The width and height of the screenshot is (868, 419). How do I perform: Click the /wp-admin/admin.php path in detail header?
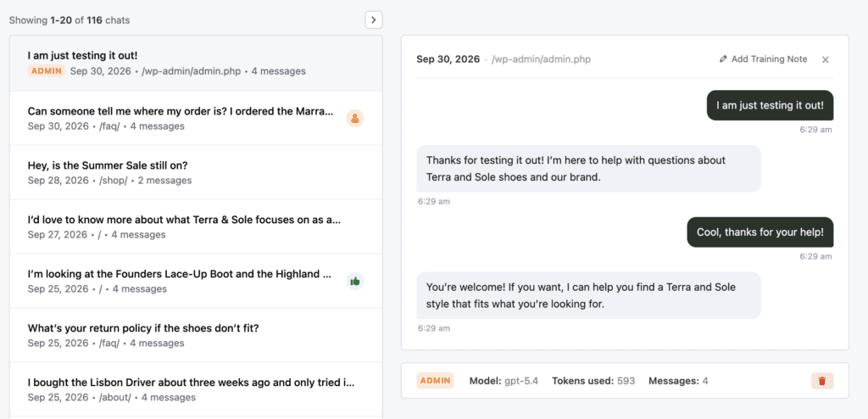(x=541, y=59)
